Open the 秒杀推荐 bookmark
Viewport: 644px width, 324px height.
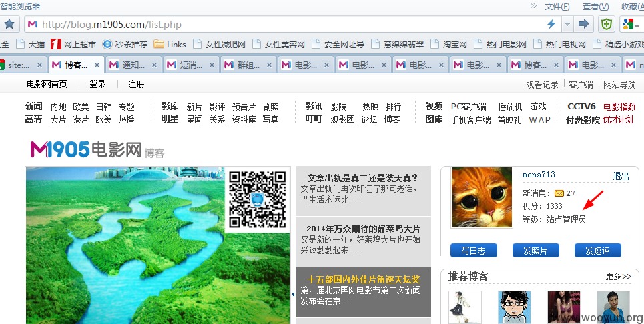(125, 44)
